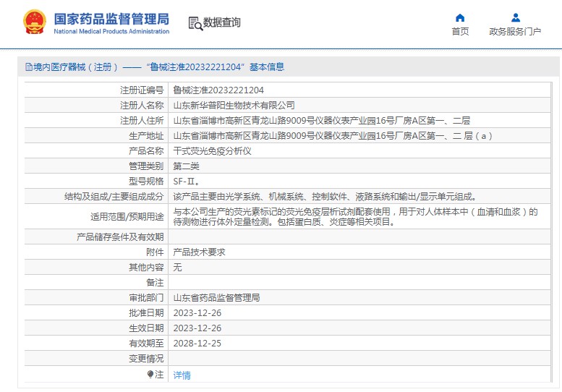Click the 审批部门 label
This screenshot has height=392, width=562.
pyautogui.click(x=146, y=298)
